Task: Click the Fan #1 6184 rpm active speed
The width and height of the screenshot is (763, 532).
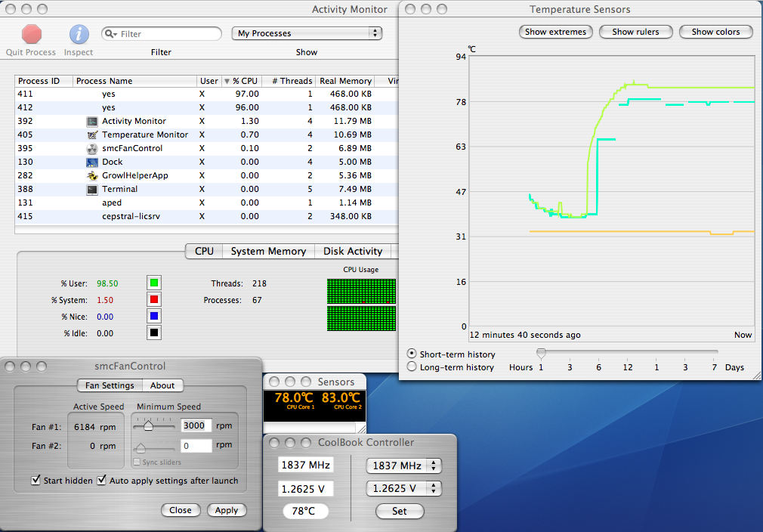Action: 95,427
